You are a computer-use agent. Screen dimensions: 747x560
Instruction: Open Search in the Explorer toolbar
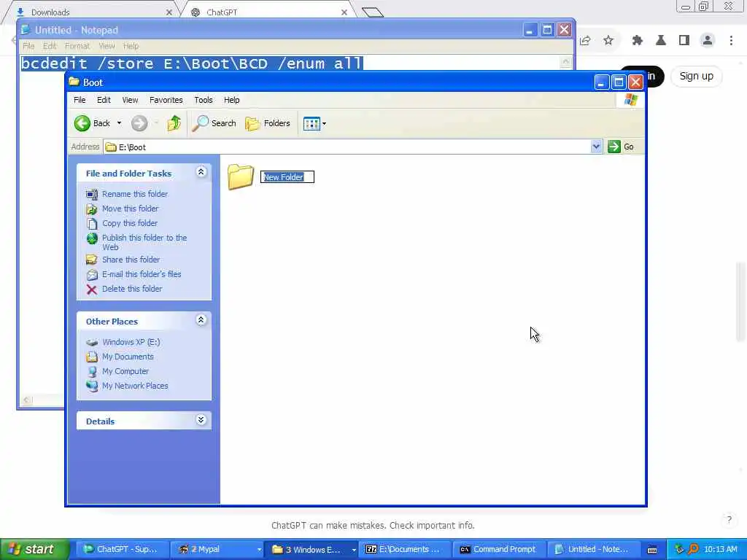click(x=214, y=123)
